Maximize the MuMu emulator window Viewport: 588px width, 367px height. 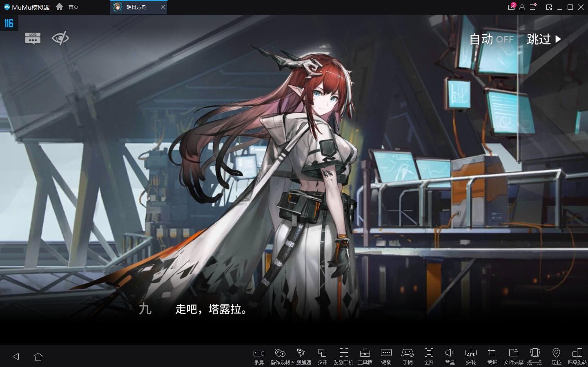click(x=570, y=7)
